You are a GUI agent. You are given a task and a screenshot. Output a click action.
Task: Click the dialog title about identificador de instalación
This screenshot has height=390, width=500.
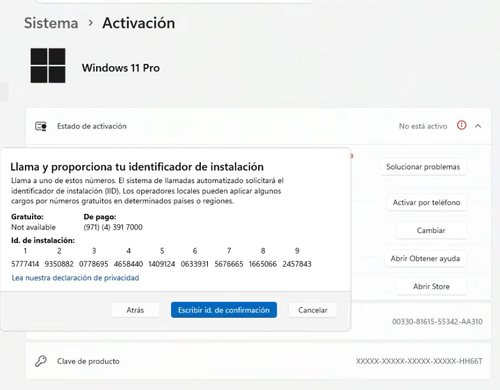(137, 167)
